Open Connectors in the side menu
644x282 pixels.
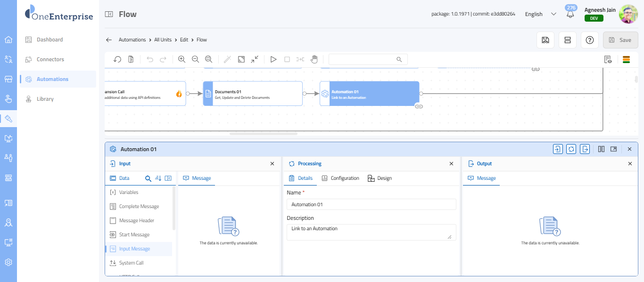50,59
